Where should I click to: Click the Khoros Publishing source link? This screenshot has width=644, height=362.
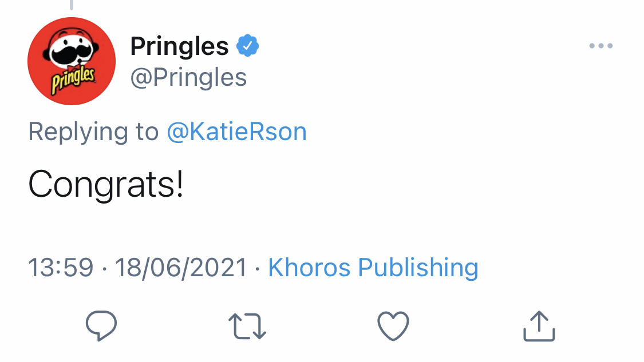[x=373, y=268]
